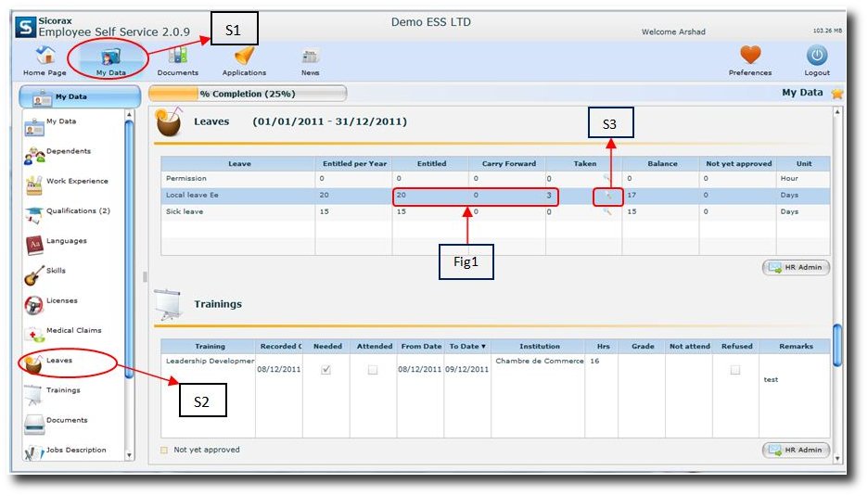Click the main panel vertical scrollbar

(837, 346)
